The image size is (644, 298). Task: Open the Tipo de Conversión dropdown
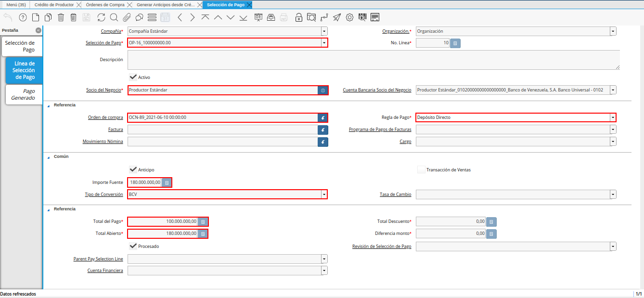(324, 194)
